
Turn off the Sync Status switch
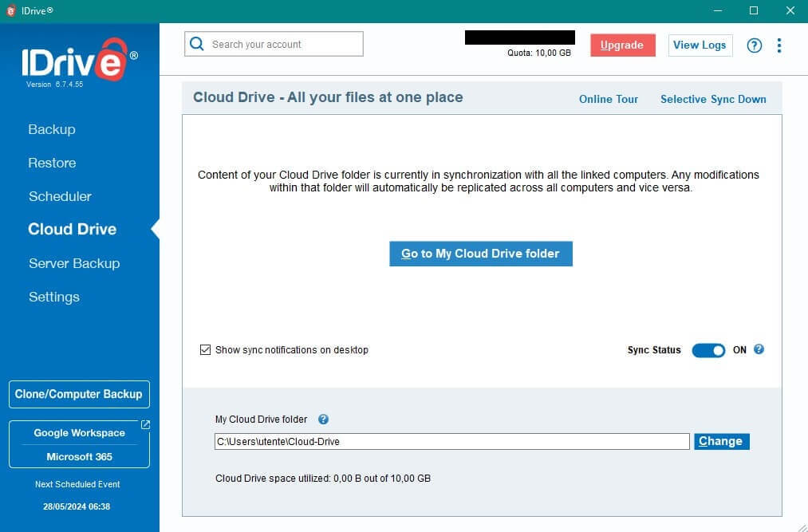(708, 350)
